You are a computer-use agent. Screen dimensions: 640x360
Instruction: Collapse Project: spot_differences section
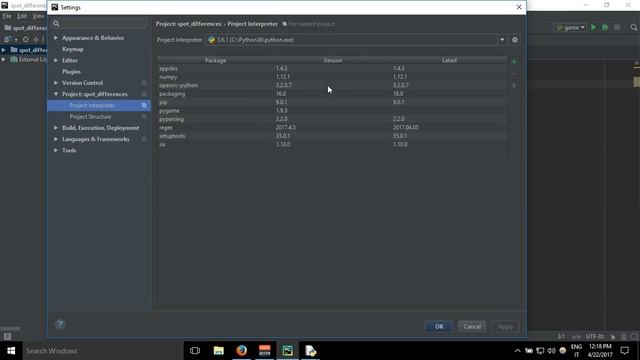point(56,94)
